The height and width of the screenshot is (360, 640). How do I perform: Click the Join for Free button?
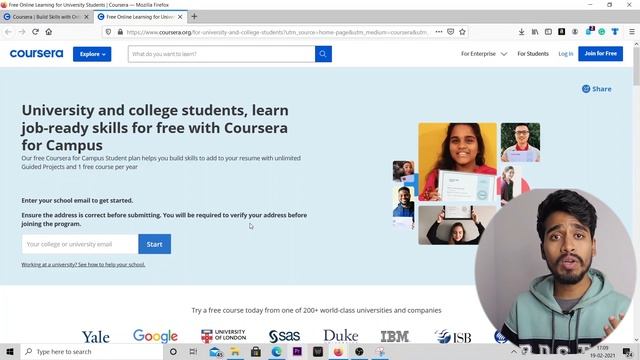point(600,53)
